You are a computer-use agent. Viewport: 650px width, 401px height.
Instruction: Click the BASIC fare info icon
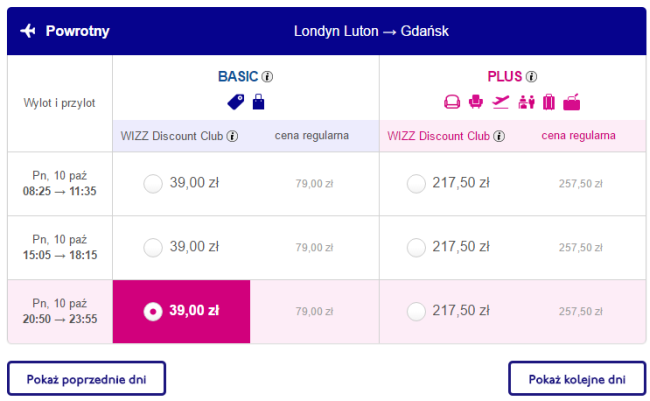267,77
